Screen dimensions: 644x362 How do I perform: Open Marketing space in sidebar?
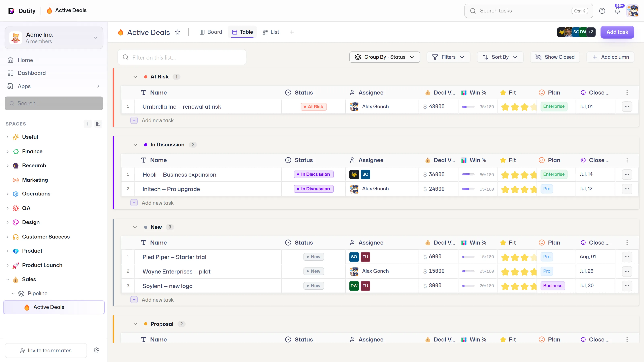35,180
